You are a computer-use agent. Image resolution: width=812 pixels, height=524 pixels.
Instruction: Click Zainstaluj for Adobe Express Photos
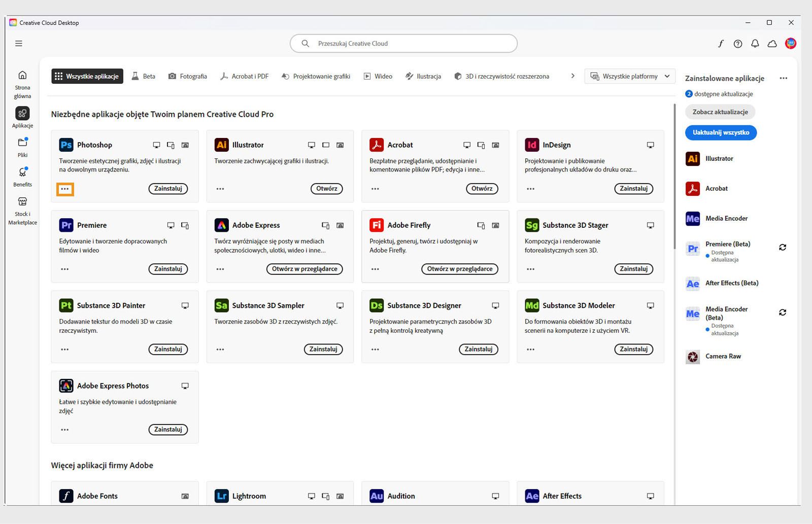[168, 430]
